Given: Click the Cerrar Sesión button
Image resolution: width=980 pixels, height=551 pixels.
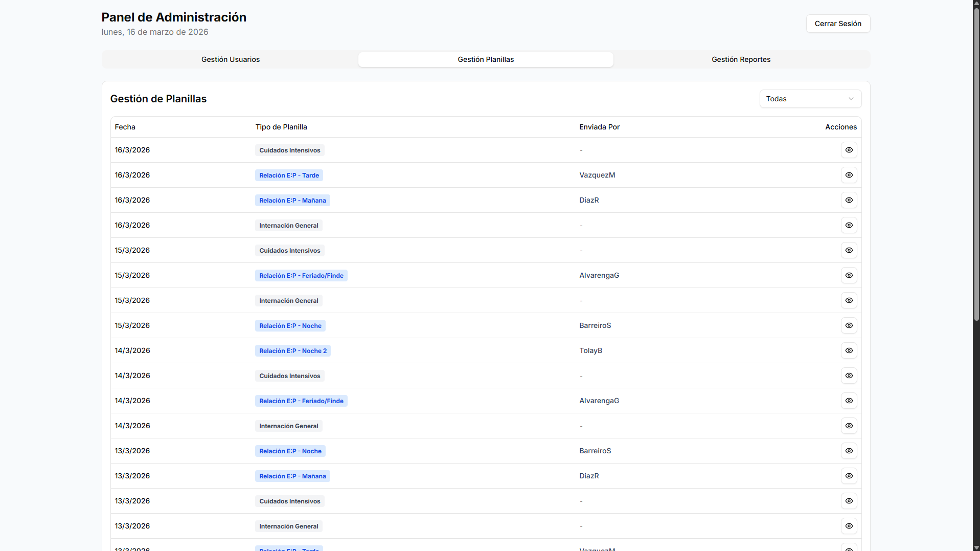Looking at the screenshot, I should pyautogui.click(x=838, y=24).
